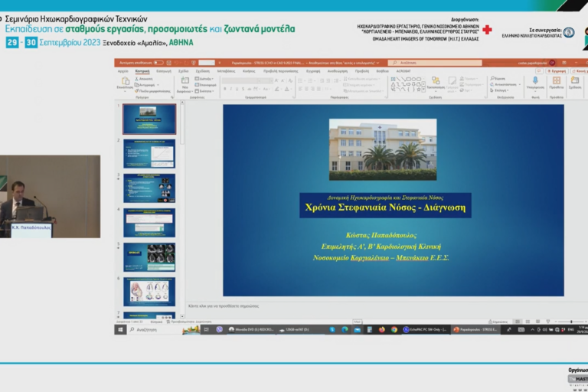
Task: Select slide 3 thumbnail in slide panel
Action: (x=149, y=188)
